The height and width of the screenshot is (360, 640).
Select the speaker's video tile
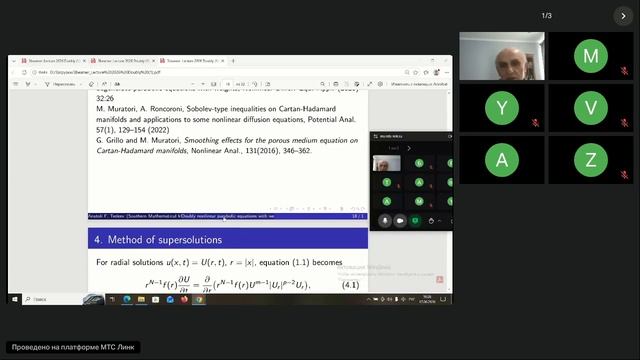502,56
